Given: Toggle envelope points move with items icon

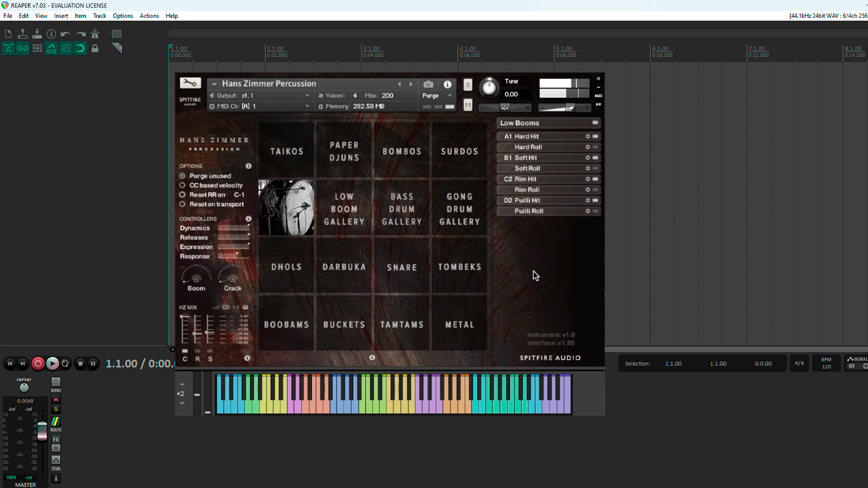Looking at the screenshot, I should (x=51, y=48).
